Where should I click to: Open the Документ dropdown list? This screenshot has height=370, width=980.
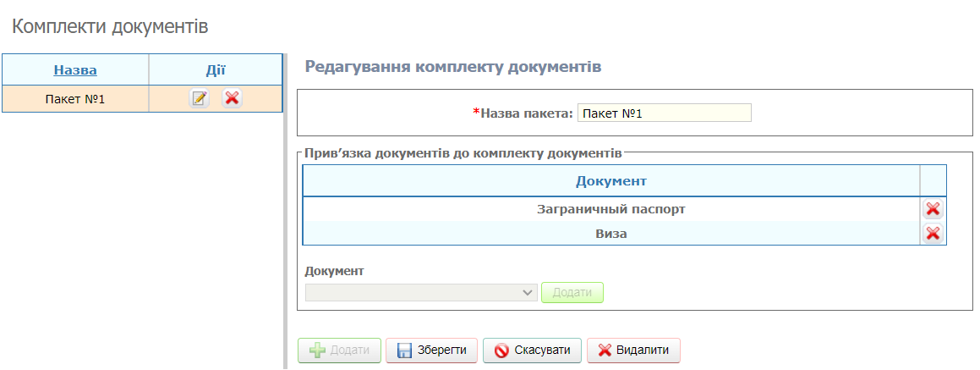tap(421, 292)
